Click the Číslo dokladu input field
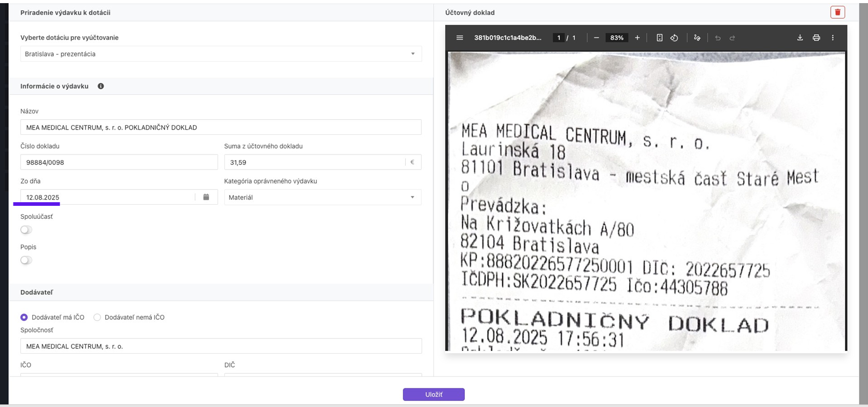Screen dimensions: 868x407 [119, 162]
